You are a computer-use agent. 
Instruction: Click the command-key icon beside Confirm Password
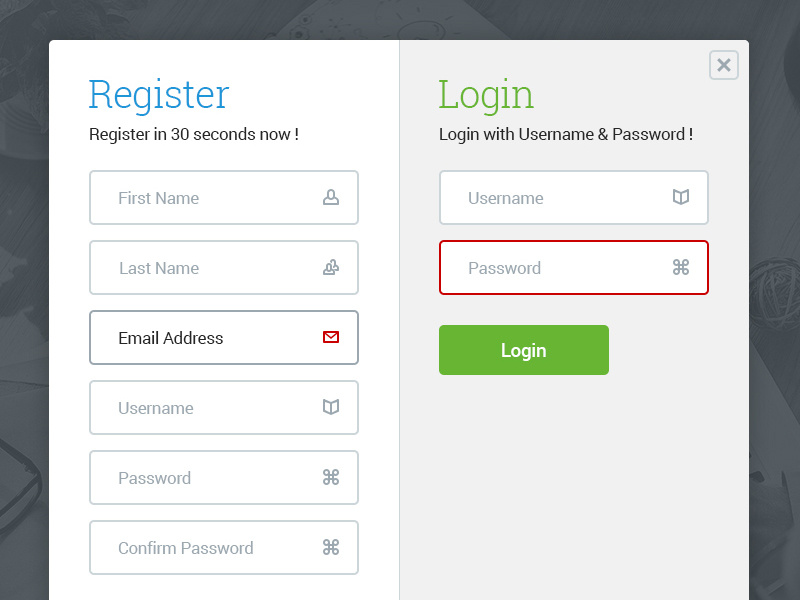[x=331, y=547]
